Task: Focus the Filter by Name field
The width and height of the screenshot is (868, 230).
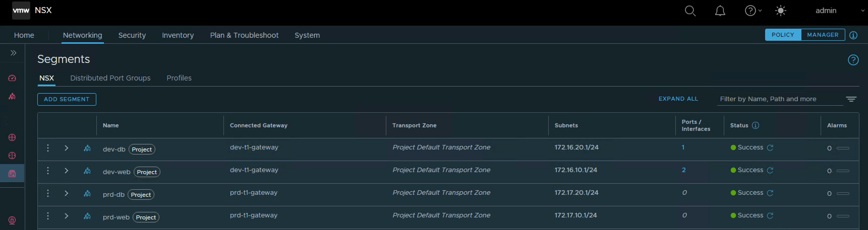Action: 780,99
